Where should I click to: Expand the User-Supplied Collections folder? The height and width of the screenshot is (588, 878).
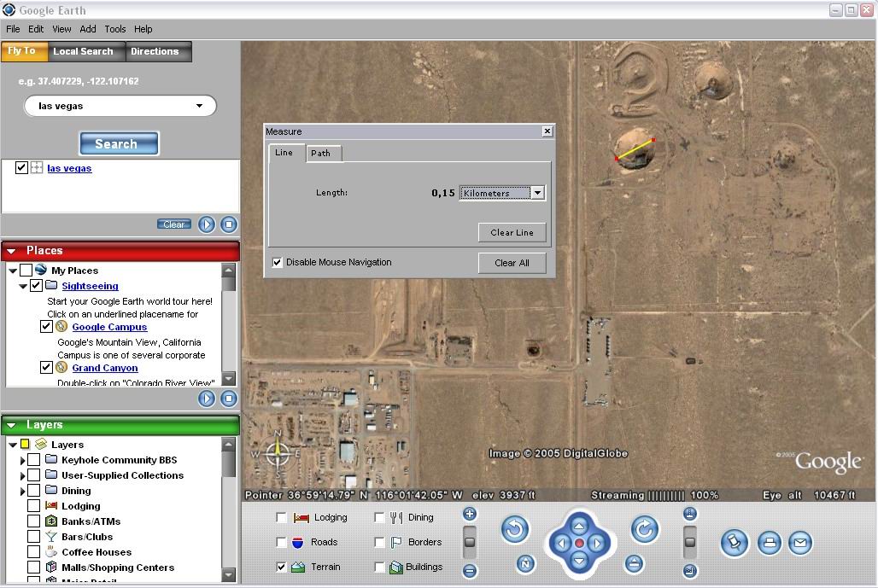(22, 475)
